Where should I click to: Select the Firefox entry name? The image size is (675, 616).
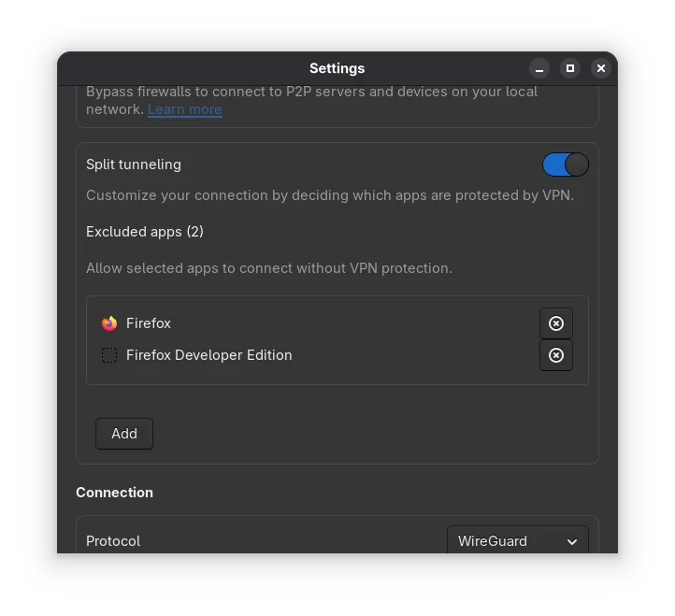coord(149,323)
